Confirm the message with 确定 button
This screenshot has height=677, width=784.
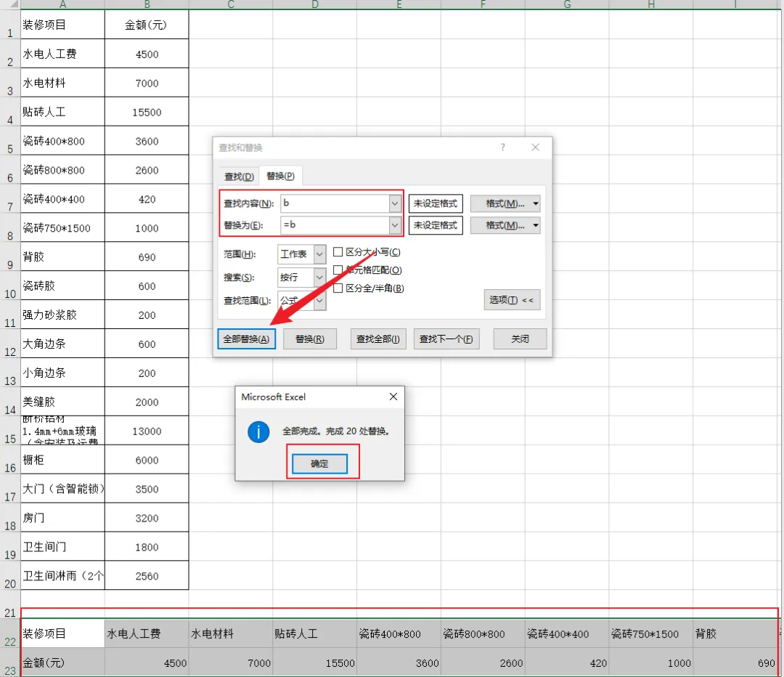(319, 464)
